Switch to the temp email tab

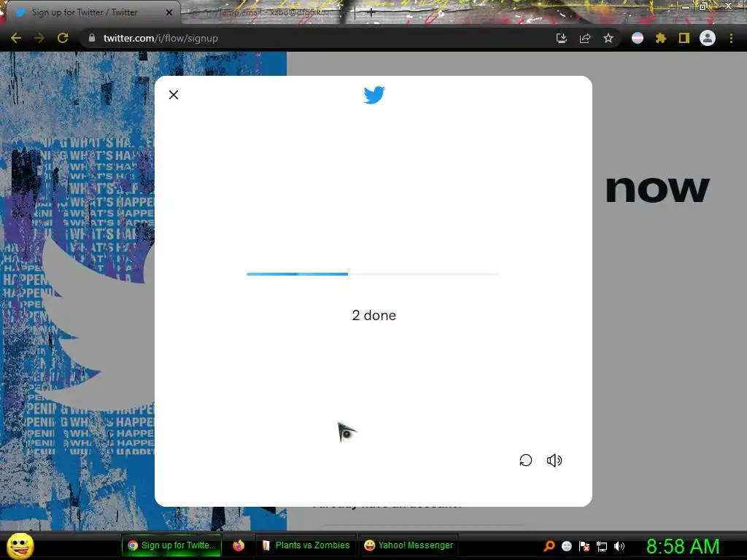pos(267,12)
